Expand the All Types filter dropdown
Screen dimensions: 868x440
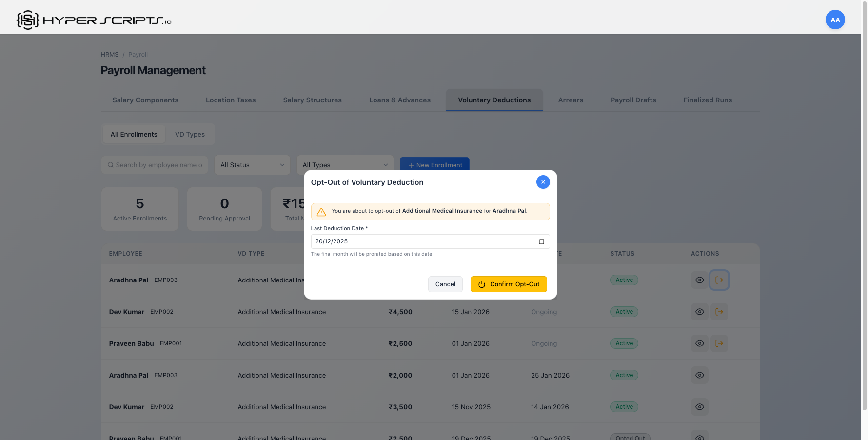click(345, 165)
